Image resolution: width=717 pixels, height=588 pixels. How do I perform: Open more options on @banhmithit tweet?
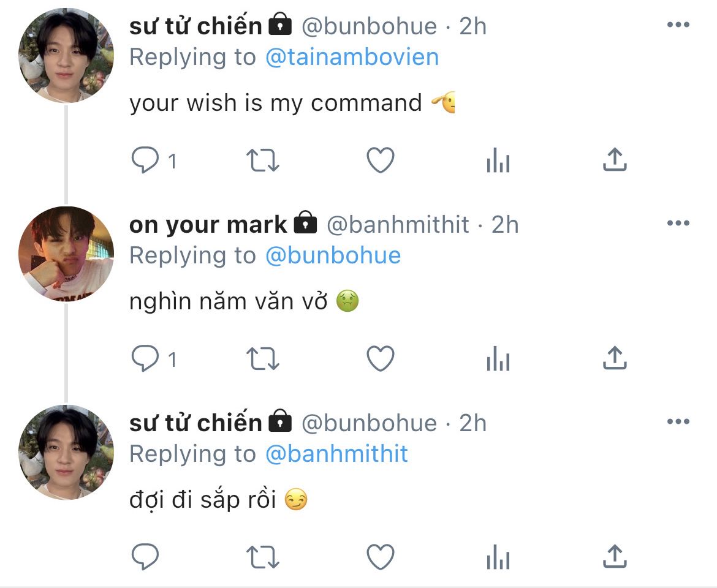tap(678, 223)
